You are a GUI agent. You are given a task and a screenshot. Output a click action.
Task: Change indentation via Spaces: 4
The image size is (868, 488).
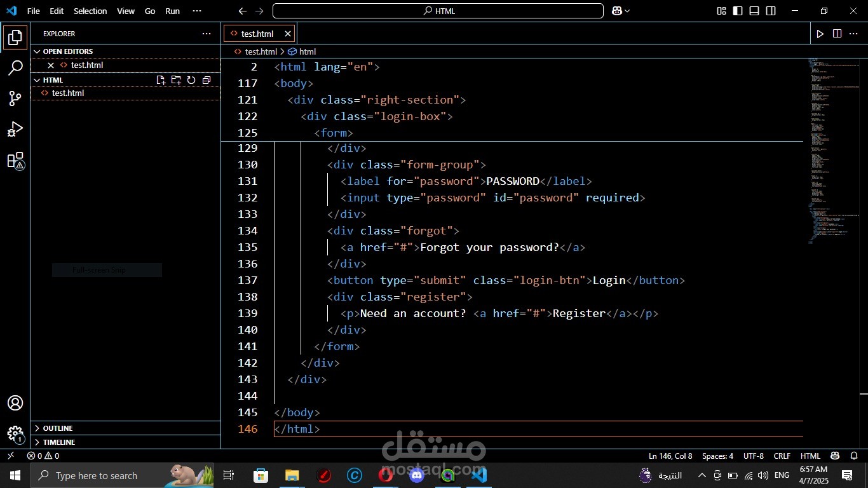717,456
